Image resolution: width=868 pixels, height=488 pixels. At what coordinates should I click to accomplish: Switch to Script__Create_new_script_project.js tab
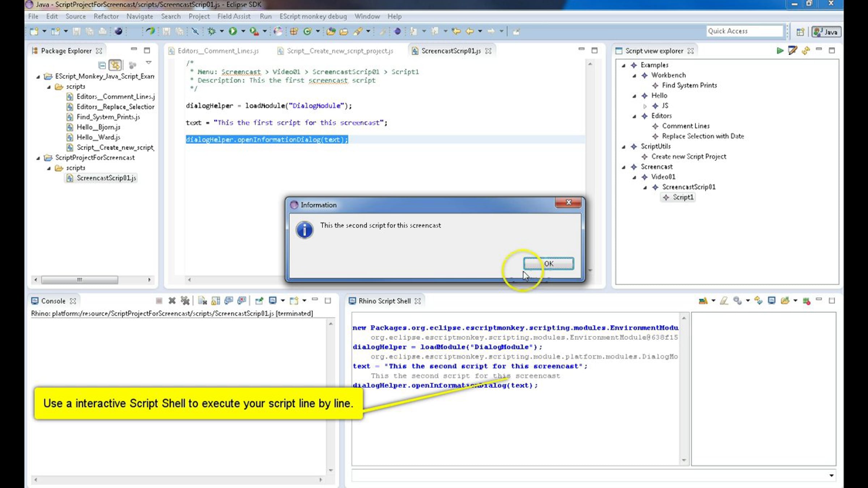tap(336, 51)
